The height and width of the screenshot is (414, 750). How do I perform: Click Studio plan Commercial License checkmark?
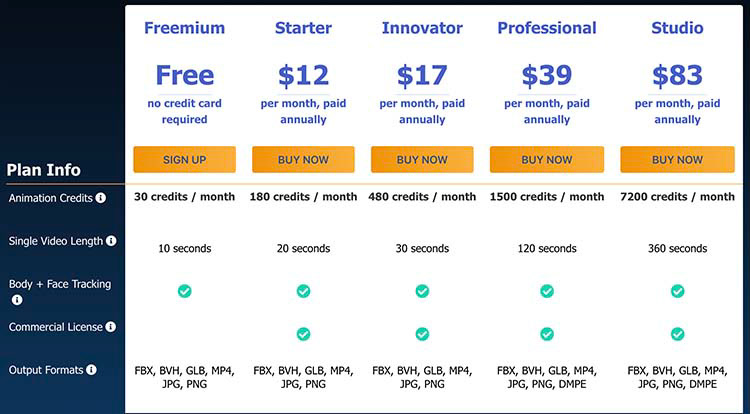(677, 334)
